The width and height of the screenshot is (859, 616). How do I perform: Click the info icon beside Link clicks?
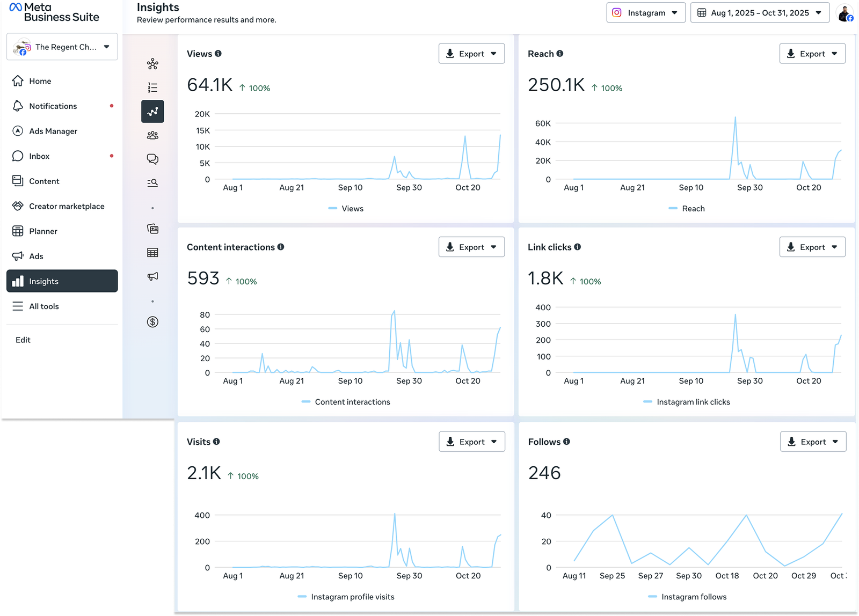click(577, 247)
